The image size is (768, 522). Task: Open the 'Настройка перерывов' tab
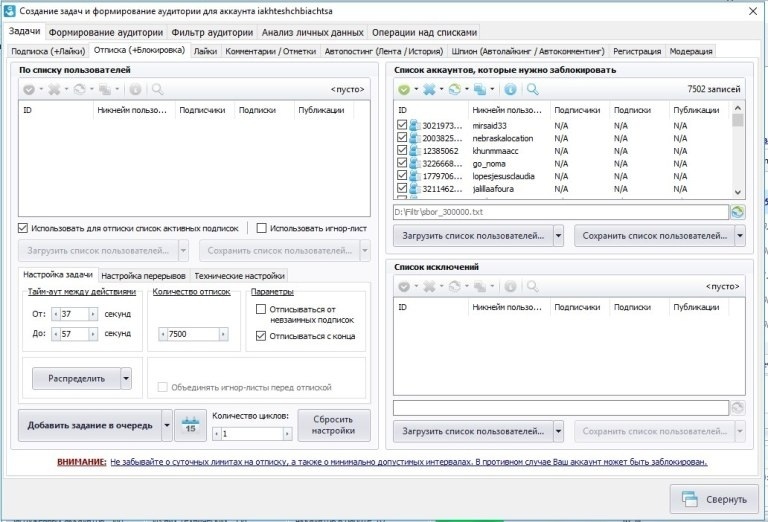pos(144,276)
